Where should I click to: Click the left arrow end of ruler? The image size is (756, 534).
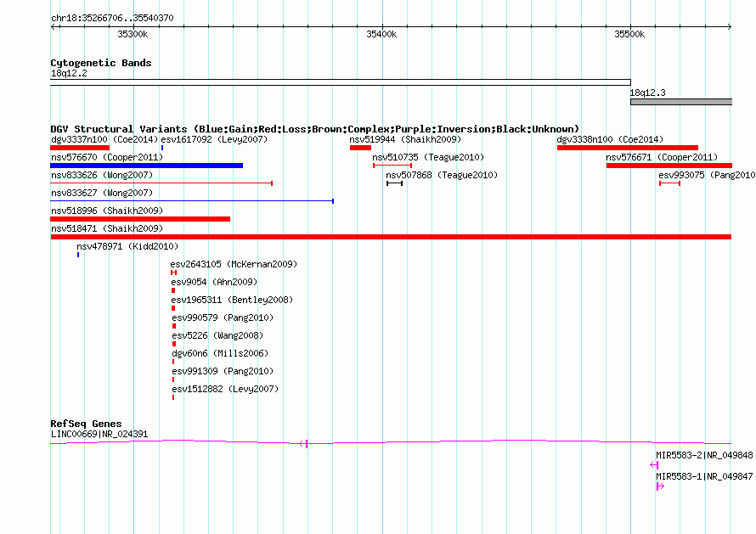54,26
